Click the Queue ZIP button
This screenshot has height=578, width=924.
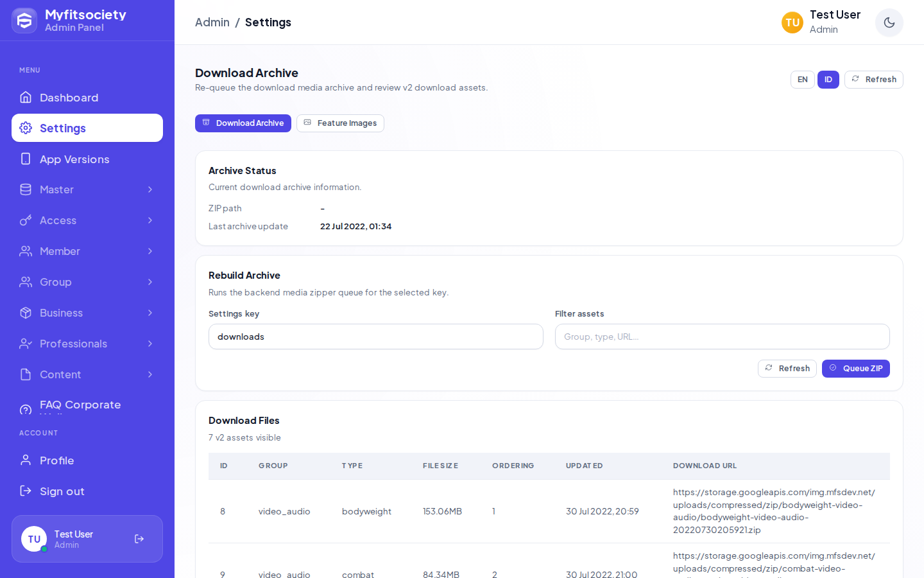click(856, 369)
